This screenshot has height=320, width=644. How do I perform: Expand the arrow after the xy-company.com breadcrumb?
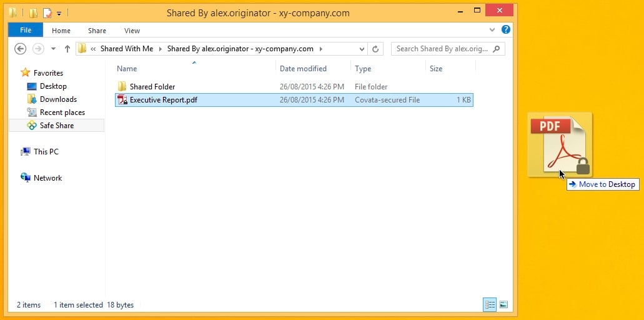(x=321, y=49)
